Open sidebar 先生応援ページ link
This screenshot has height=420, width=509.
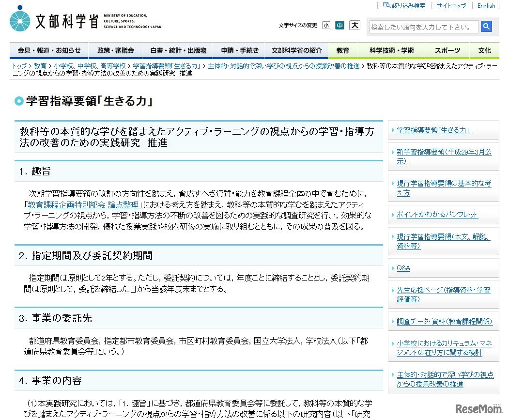click(444, 295)
